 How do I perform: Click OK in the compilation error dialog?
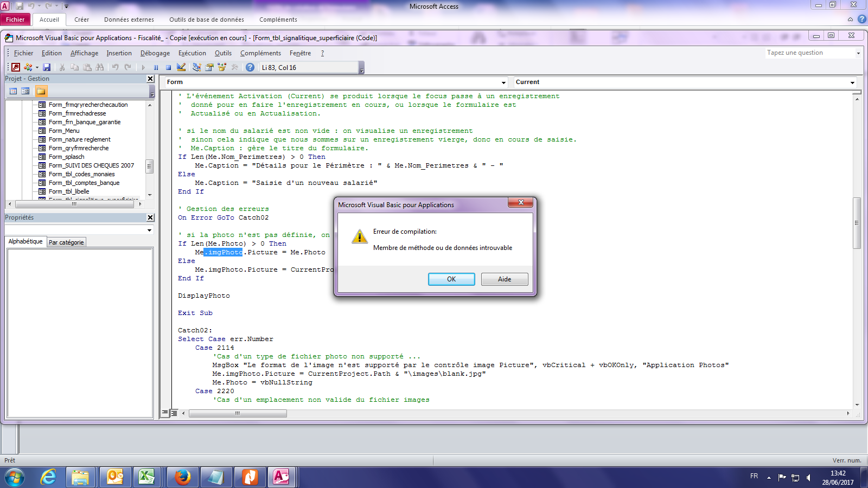(451, 279)
